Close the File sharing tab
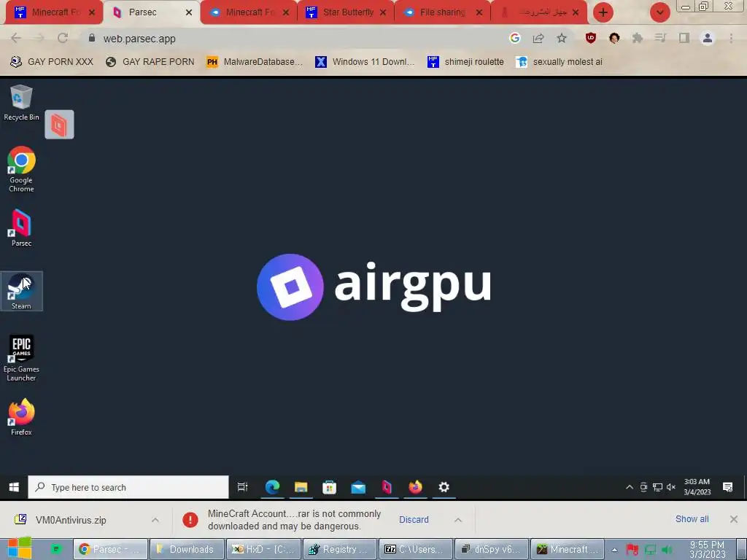747x560 pixels. pyautogui.click(x=479, y=12)
